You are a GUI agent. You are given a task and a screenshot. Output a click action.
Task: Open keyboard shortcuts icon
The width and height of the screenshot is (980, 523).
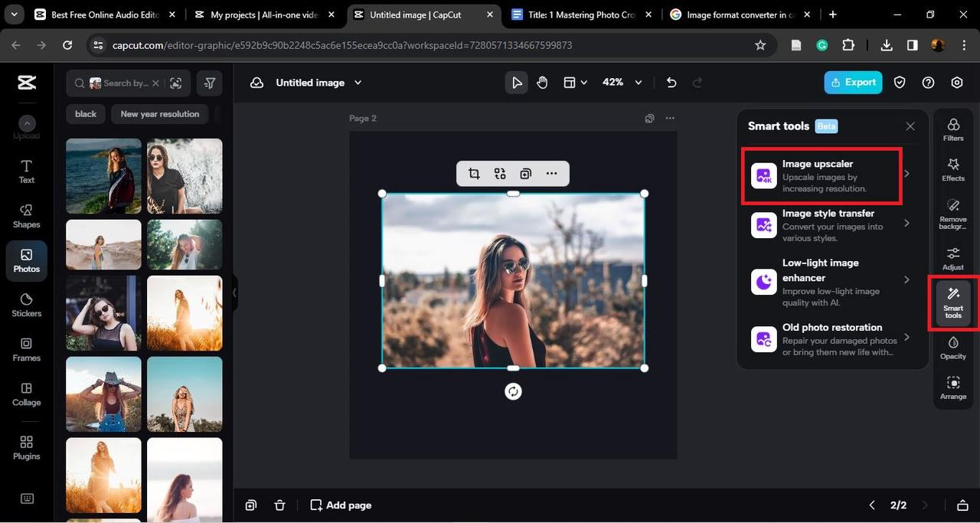pos(27,498)
